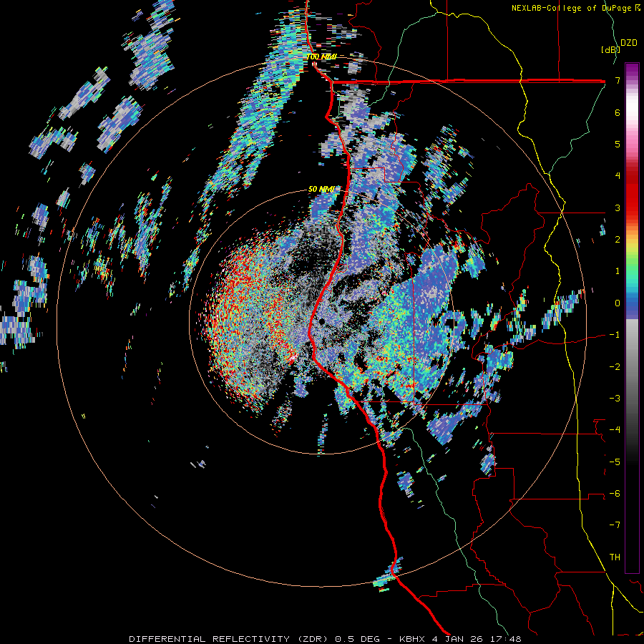Click the -6 scale value
Viewport: 644px width, 644px height.
615,494
